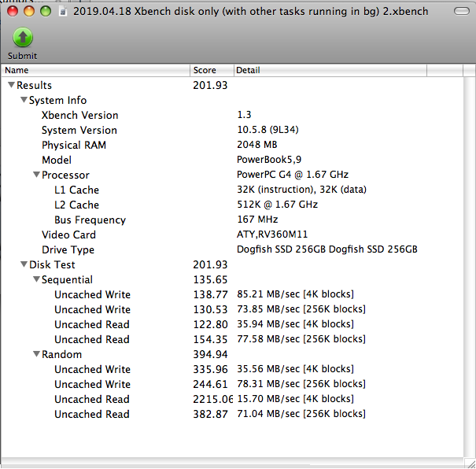Image resolution: width=476 pixels, height=469 pixels.
Task: Select the System Version row
Action: click(232, 130)
